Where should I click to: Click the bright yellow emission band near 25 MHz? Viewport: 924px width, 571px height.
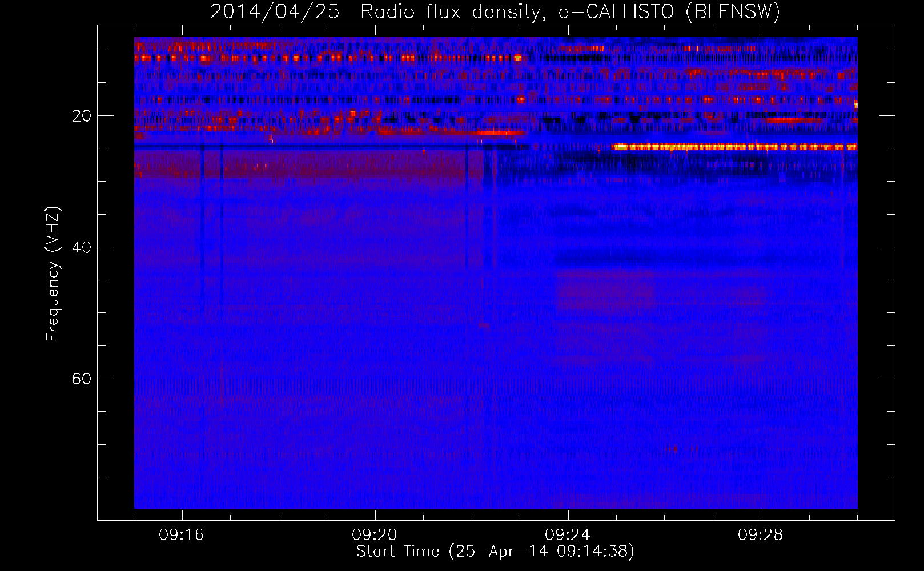(x=734, y=147)
